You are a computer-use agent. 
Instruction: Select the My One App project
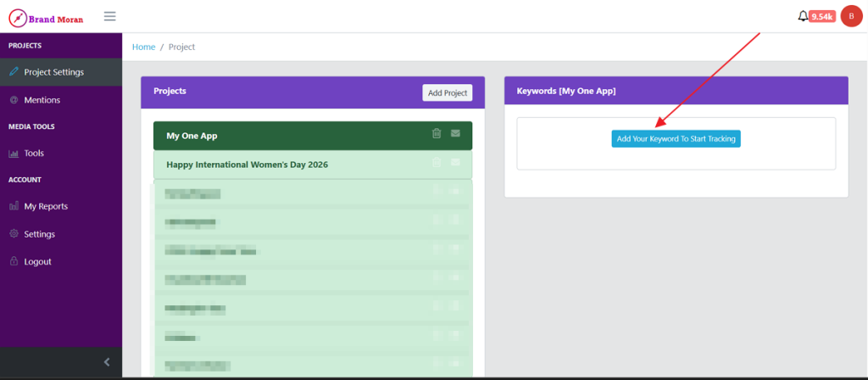(x=313, y=136)
